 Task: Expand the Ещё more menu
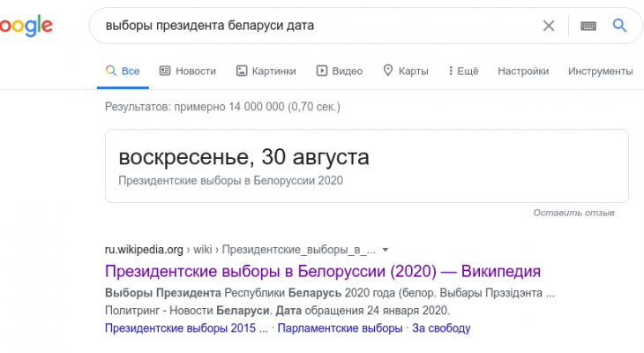click(x=463, y=71)
